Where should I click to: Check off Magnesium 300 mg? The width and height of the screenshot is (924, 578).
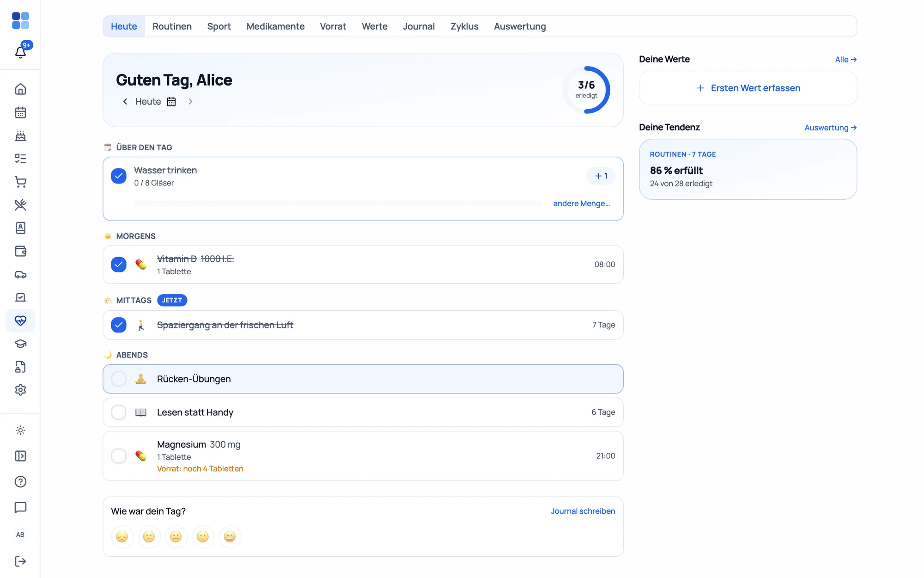tap(119, 456)
